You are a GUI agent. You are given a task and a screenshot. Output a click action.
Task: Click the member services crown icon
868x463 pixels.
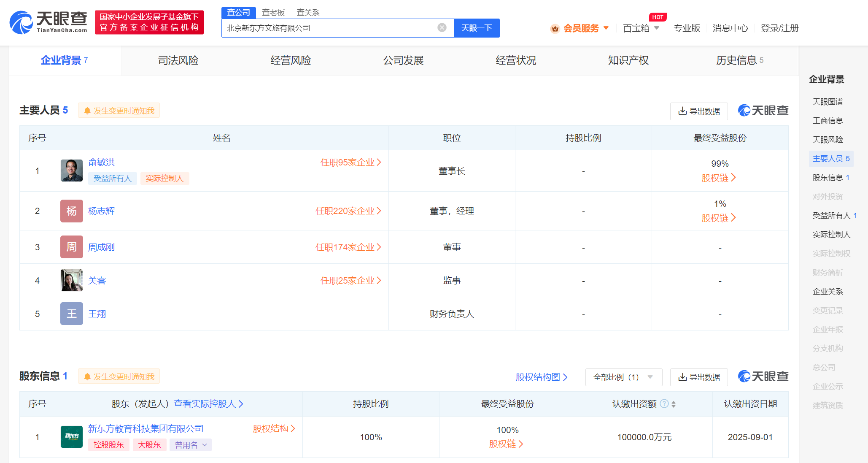tap(555, 29)
